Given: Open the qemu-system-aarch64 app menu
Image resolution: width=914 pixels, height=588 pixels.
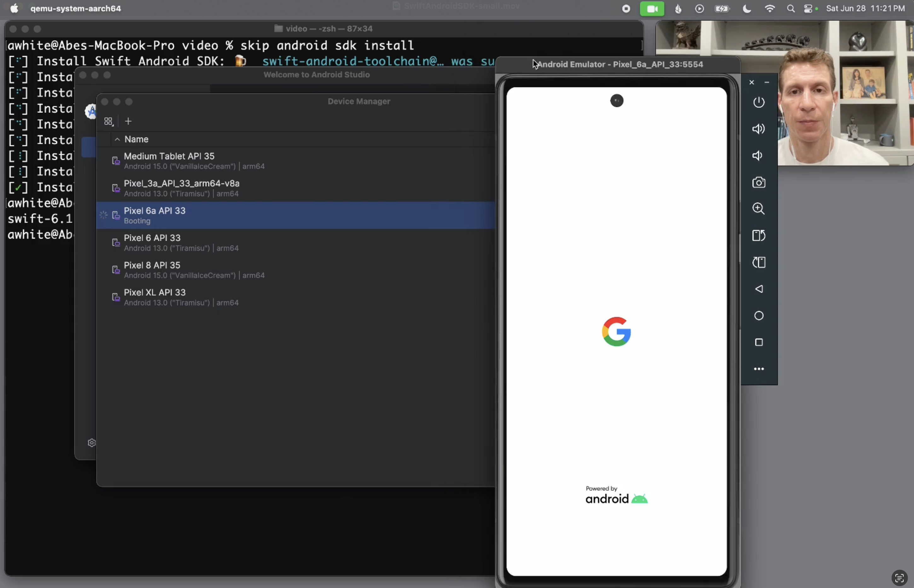Looking at the screenshot, I should (x=76, y=9).
